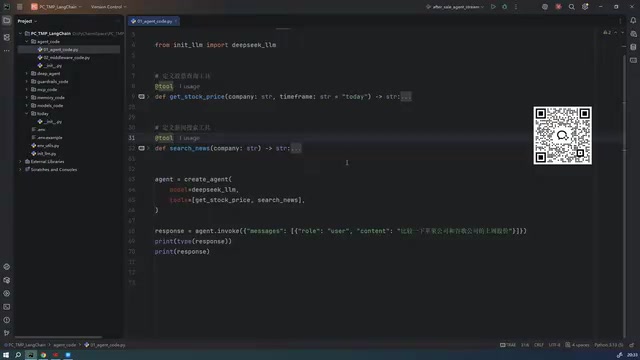Open Windows taskbar search
Screen dimensions: 640x360
tap(18, 355)
